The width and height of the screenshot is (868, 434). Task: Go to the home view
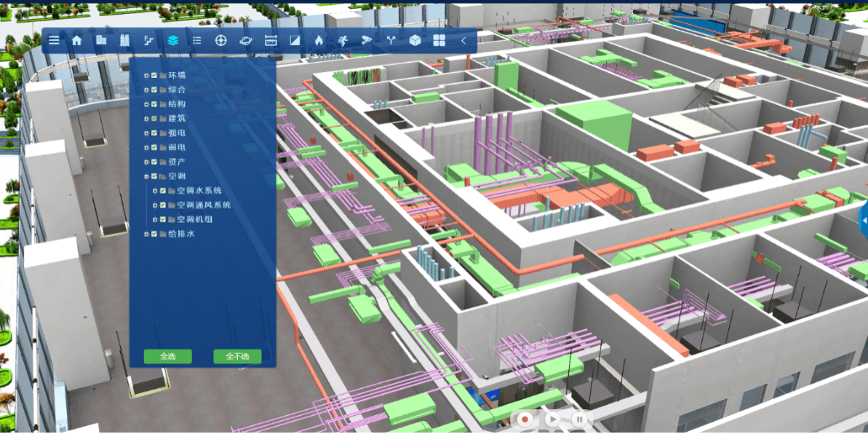click(x=77, y=41)
